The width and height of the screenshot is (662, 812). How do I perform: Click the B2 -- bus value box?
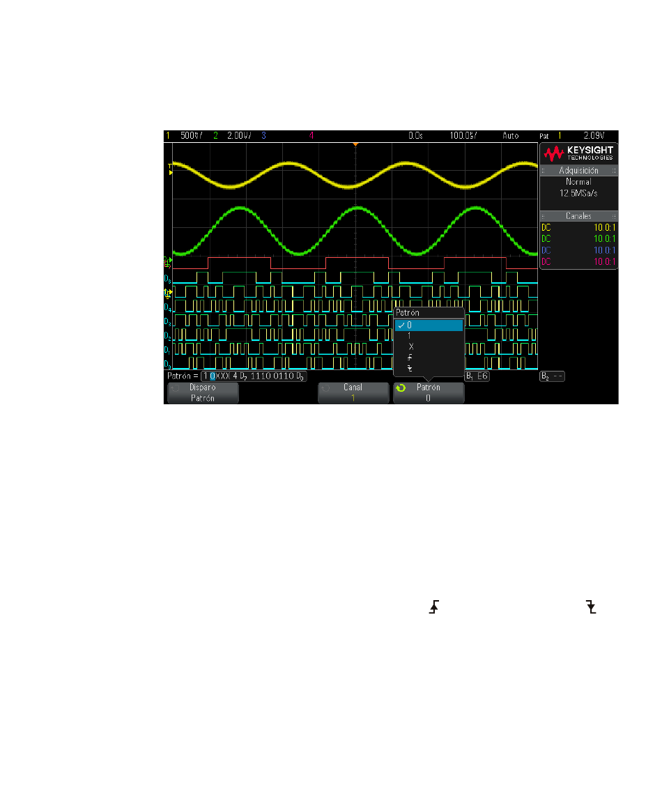[x=552, y=376]
